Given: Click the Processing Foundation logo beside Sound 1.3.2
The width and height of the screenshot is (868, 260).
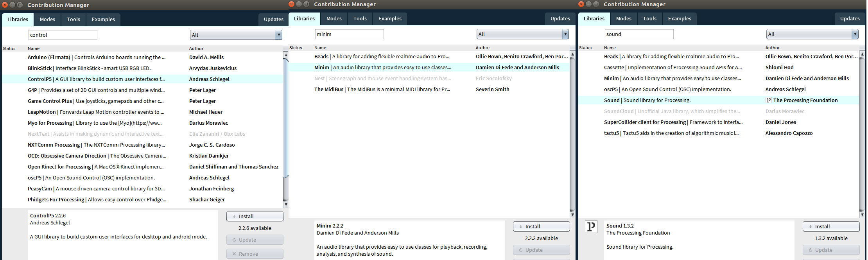Looking at the screenshot, I should click(x=591, y=227).
